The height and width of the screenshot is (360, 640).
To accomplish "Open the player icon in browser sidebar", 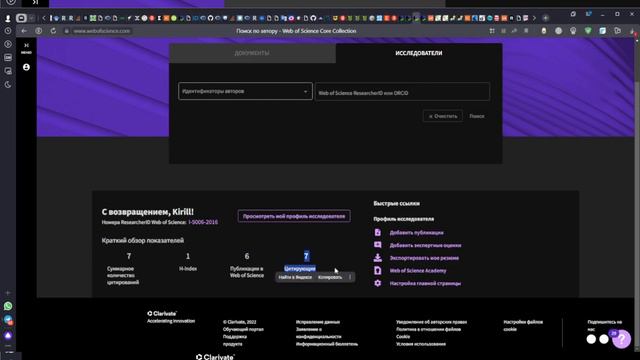I will click(8, 44).
